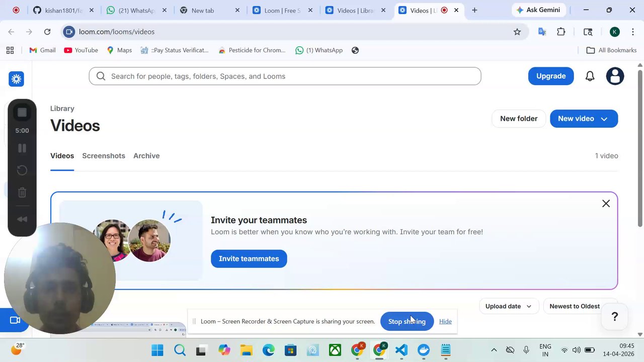Click the address bar URL
644x362 pixels.
117,32
